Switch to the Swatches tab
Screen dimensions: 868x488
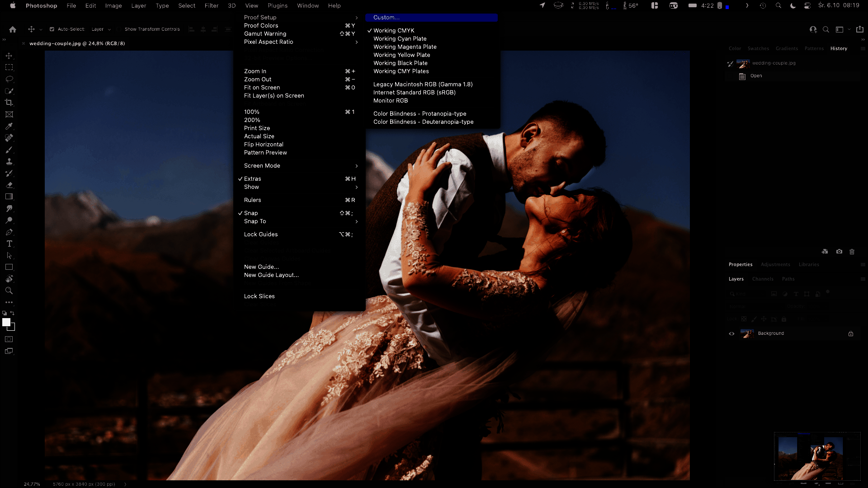tap(758, 49)
